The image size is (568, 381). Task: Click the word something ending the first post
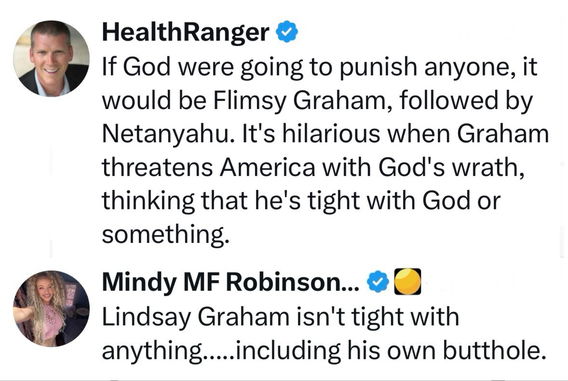[166, 235]
